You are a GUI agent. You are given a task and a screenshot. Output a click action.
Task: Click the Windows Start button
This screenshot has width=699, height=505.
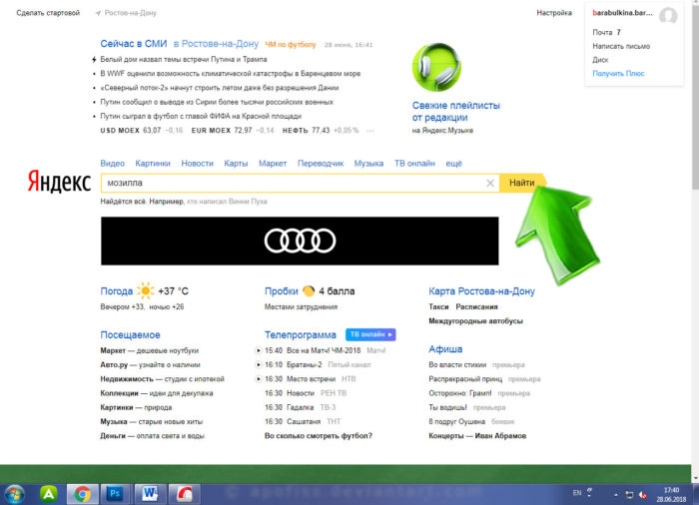[x=15, y=494]
